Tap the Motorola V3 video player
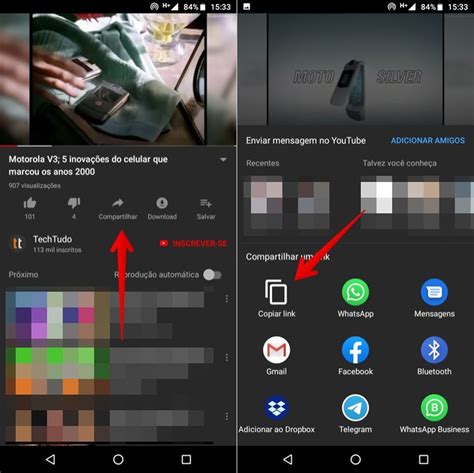The height and width of the screenshot is (473, 474). (x=118, y=79)
